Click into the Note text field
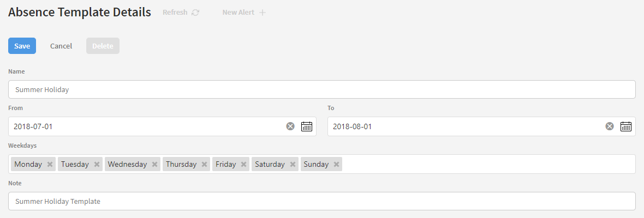Image resolution: width=644 pixels, height=218 pixels. click(x=322, y=201)
